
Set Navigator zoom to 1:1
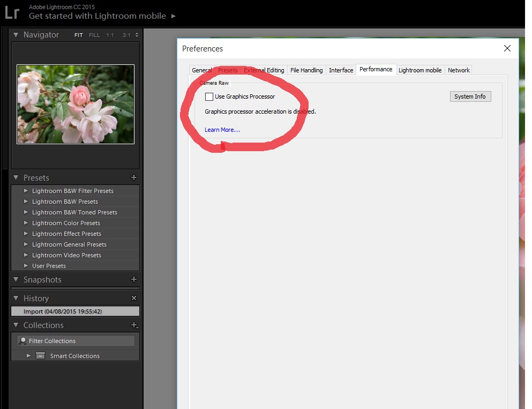[x=110, y=35]
